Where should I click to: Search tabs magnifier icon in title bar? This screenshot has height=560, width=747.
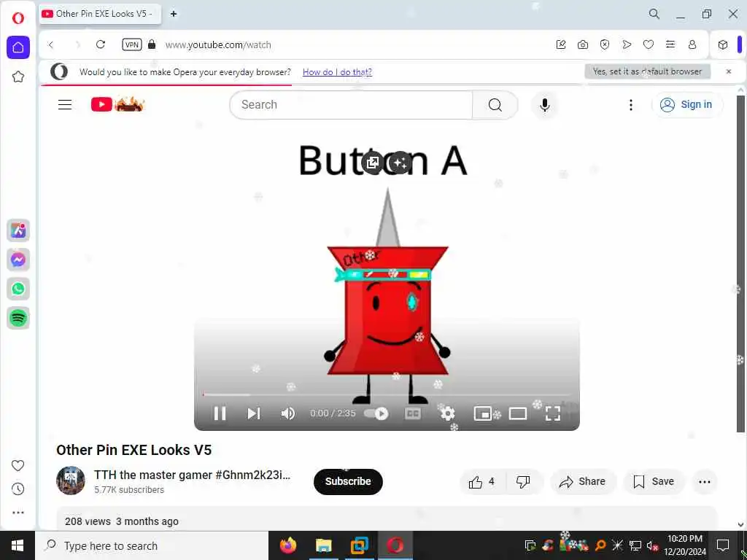[654, 14]
